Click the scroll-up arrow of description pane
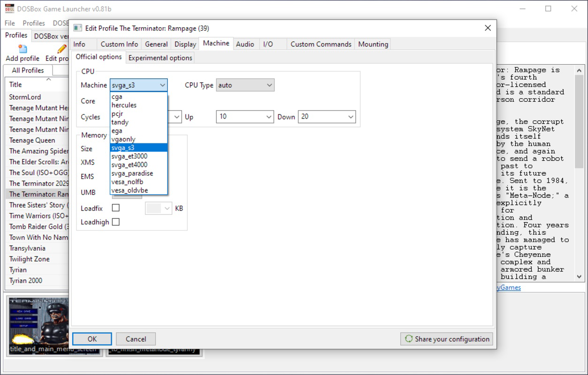 [x=579, y=70]
